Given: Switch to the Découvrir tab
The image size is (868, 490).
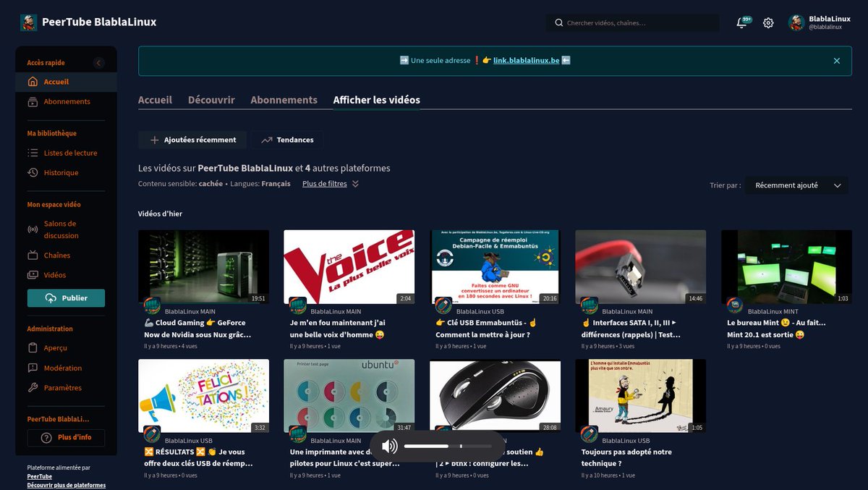Looking at the screenshot, I should 211,100.
